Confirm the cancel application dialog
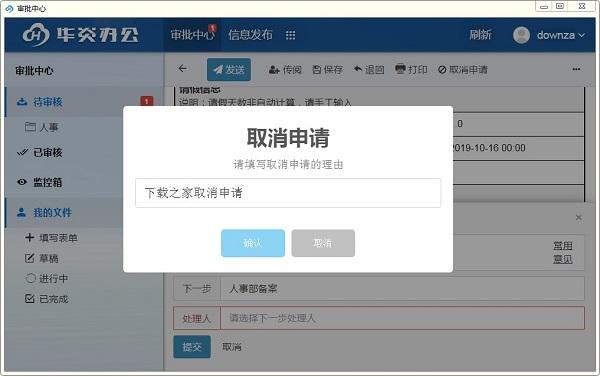The image size is (600, 376). click(253, 243)
